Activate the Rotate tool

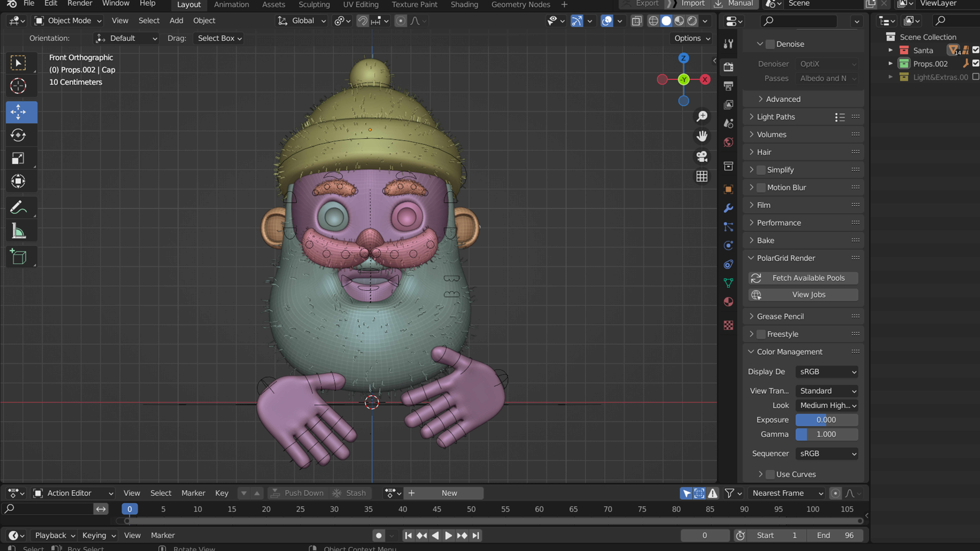coord(18,135)
